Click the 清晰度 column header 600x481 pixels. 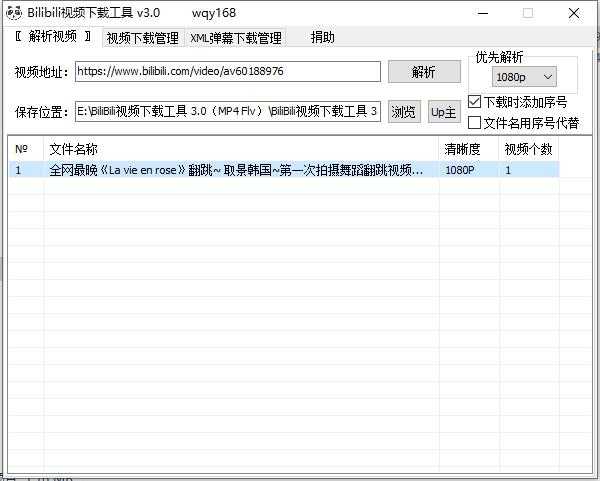click(469, 149)
